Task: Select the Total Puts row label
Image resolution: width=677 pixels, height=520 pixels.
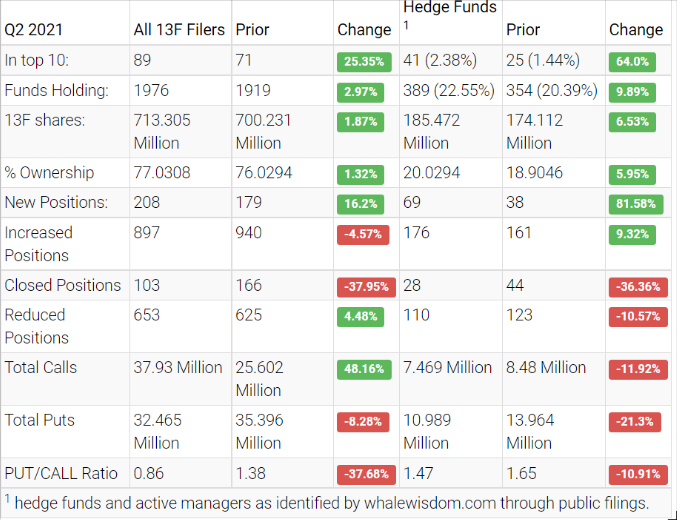Action: tap(40, 420)
